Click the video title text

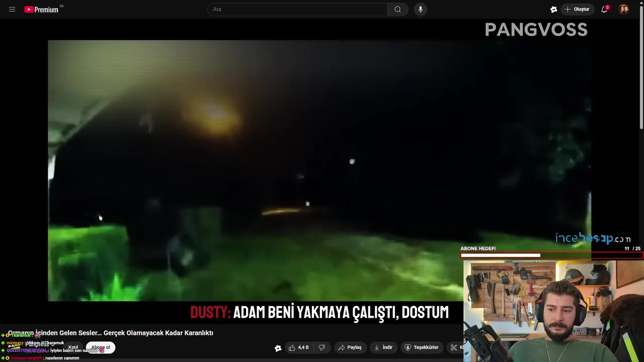(111, 333)
